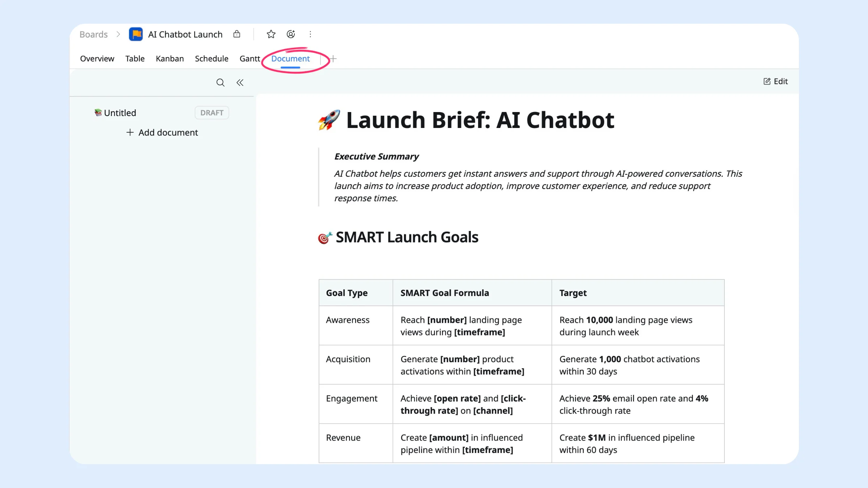This screenshot has width=868, height=488.
Task: Open the Schedule tab
Action: point(212,59)
